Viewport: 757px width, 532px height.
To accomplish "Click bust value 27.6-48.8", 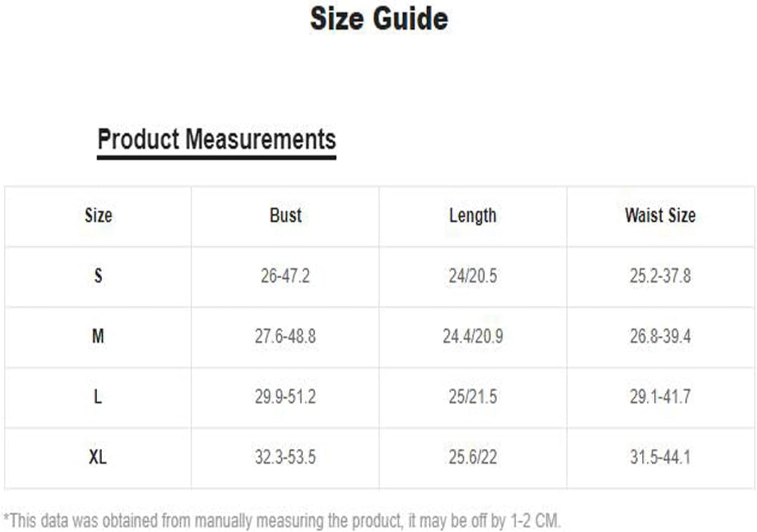I will coord(285,336).
